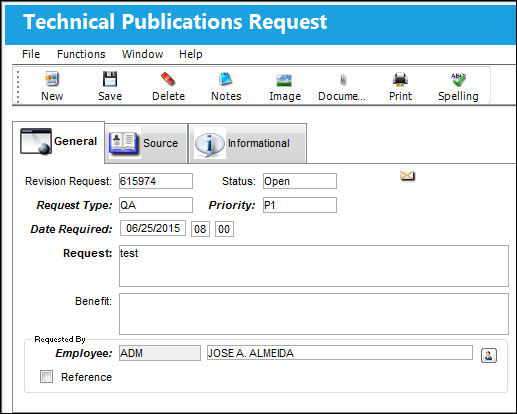This screenshot has width=517, height=414.
Task: Open Documents paperclip icon
Action: tap(343, 80)
